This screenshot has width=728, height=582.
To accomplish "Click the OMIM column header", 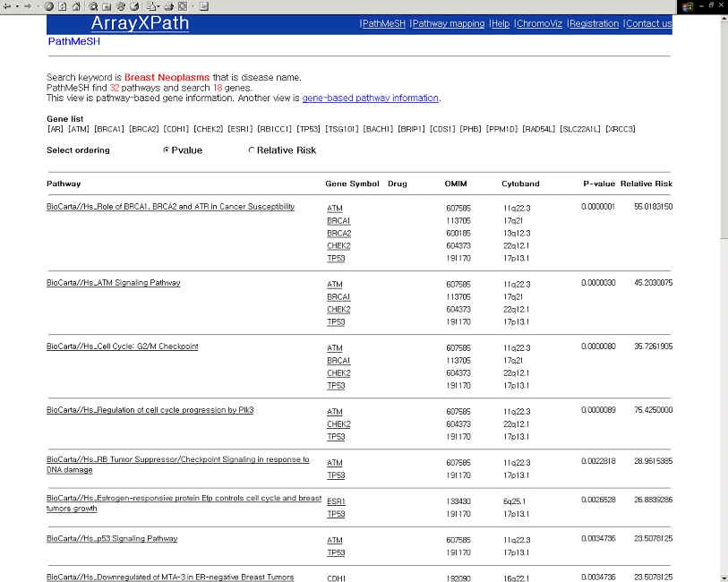I will point(456,184).
